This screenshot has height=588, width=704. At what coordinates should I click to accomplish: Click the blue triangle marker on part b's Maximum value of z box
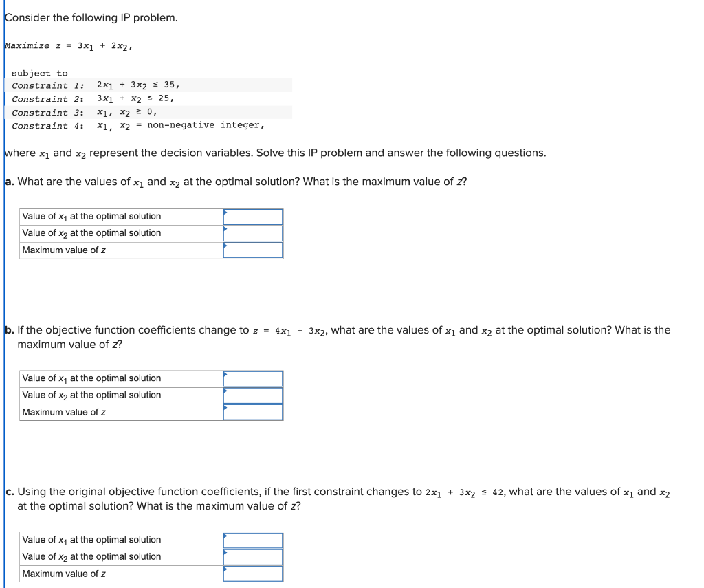pos(225,407)
